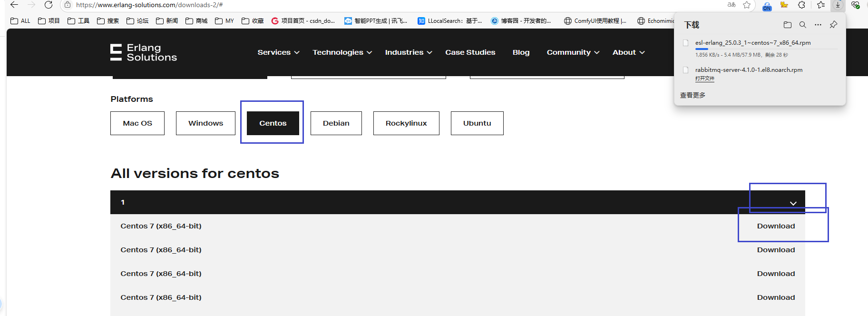Screen dimensions: 868x316
Task: Open the favorites list icon
Action: click(x=821, y=5)
